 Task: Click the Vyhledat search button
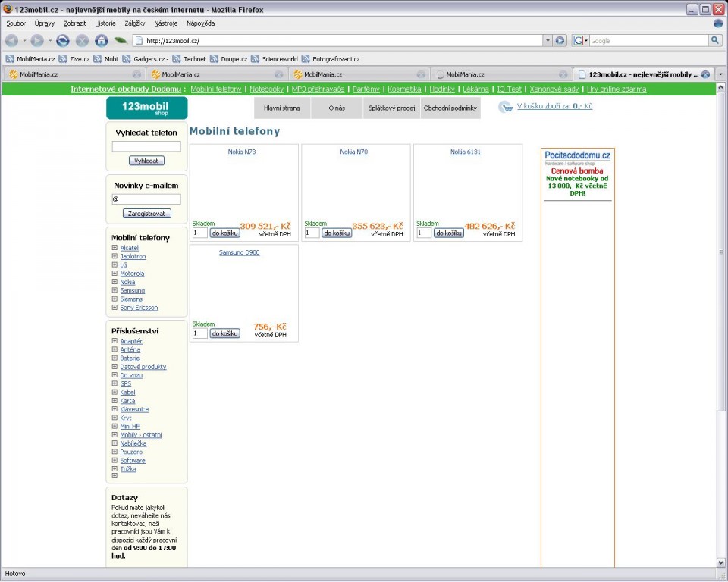pos(146,161)
